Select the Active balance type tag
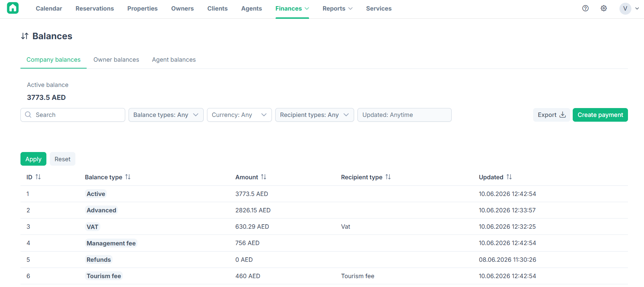The image size is (644, 287). (x=96, y=194)
